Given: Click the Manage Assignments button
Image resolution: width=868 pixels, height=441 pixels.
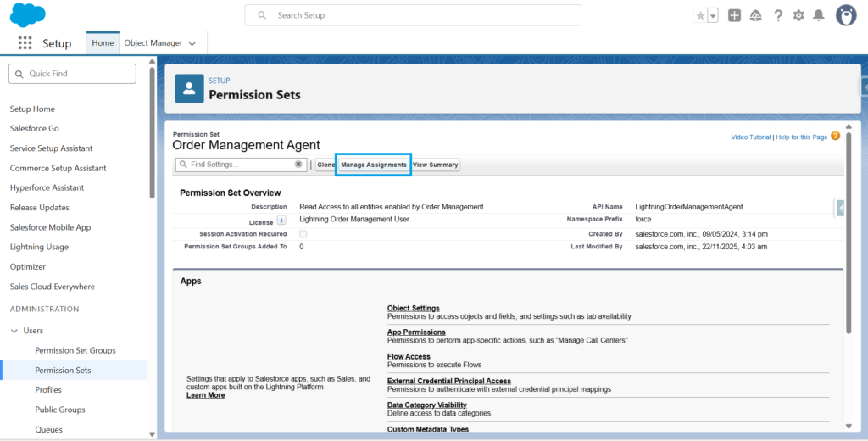Looking at the screenshot, I should [x=373, y=165].
